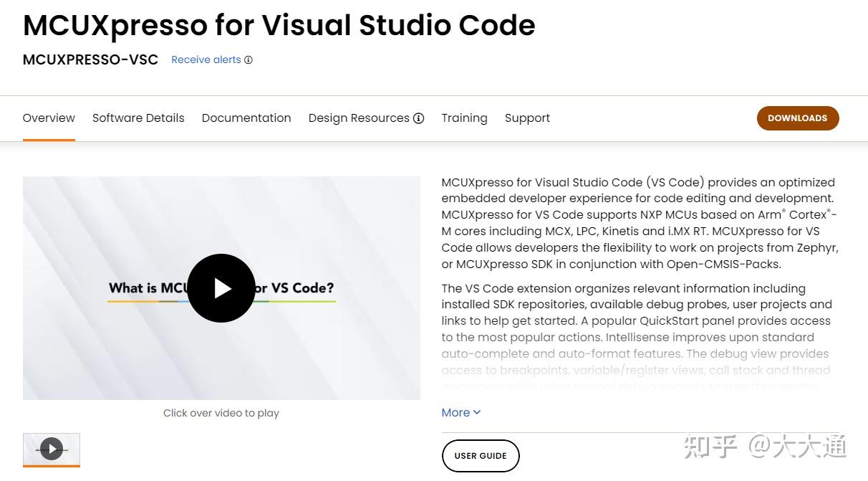Switch to Software Details tab
The image size is (868, 481).
click(138, 118)
